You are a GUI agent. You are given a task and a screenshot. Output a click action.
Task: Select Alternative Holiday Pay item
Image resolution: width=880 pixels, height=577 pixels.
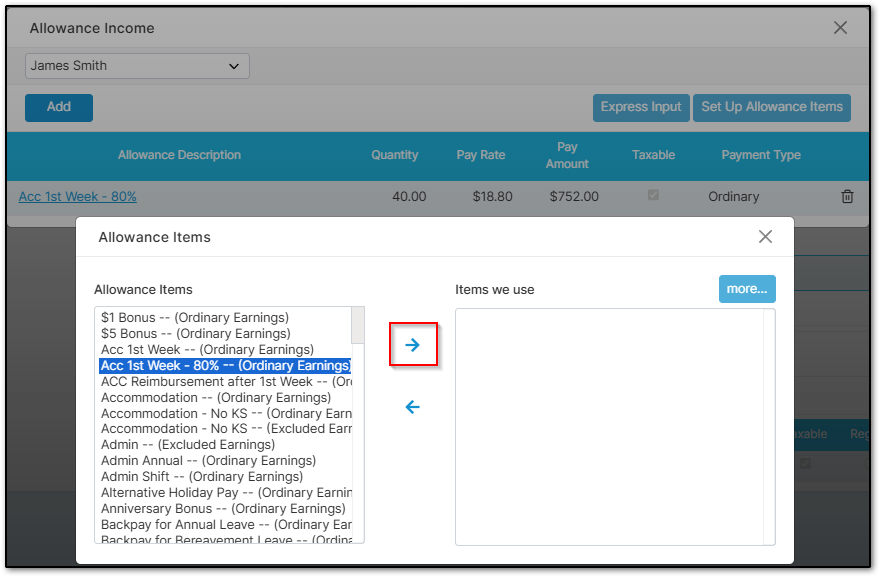pyautogui.click(x=226, y=493)
